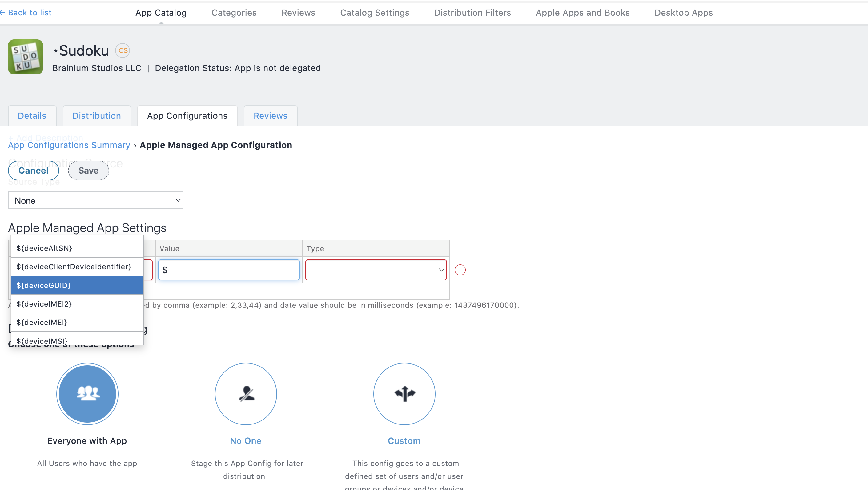Select the Custom distribution icon
Image resolution: width=868 pixels, height=490 pixels.
[x=404, y=394]
